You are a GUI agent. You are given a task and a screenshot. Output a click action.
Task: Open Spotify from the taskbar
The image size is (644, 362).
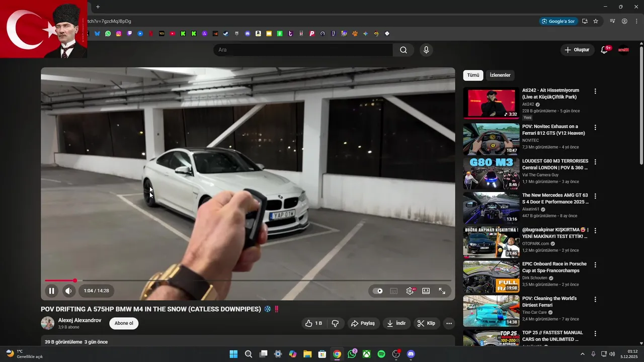click(x=381, y=354)
